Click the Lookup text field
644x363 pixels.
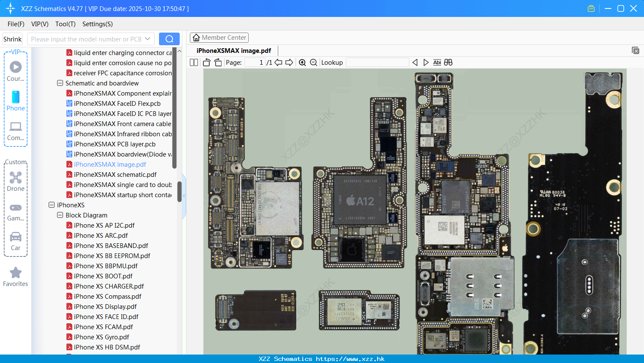click(377, 62)
